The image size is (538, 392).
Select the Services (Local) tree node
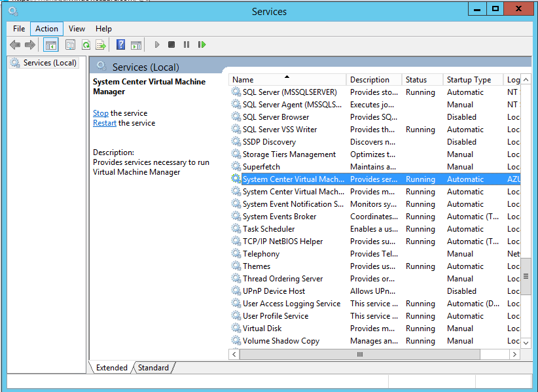(x=43, y=63)
